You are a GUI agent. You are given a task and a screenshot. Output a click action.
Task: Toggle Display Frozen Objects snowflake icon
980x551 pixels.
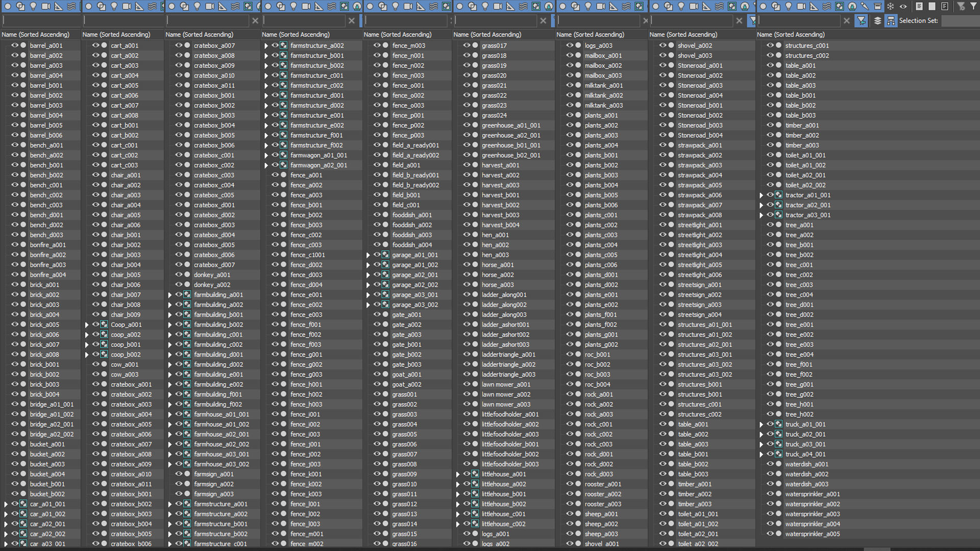(x=890, y=6)
